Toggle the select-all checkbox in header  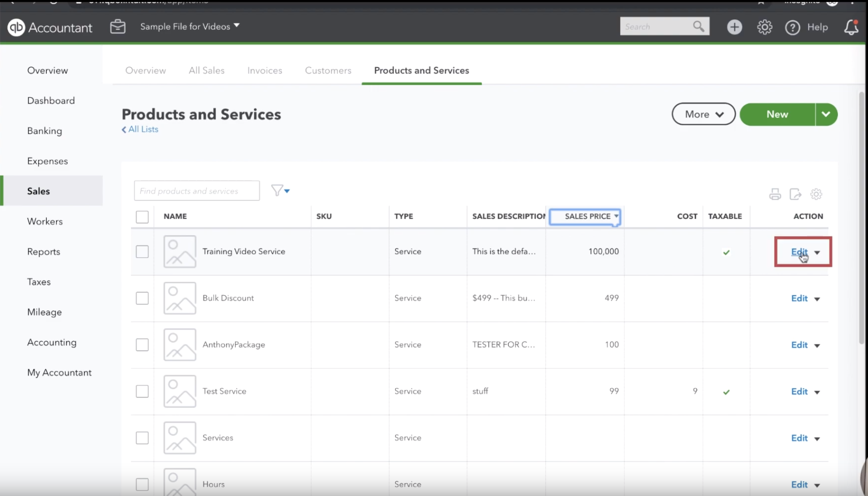[x=142, y=217]
